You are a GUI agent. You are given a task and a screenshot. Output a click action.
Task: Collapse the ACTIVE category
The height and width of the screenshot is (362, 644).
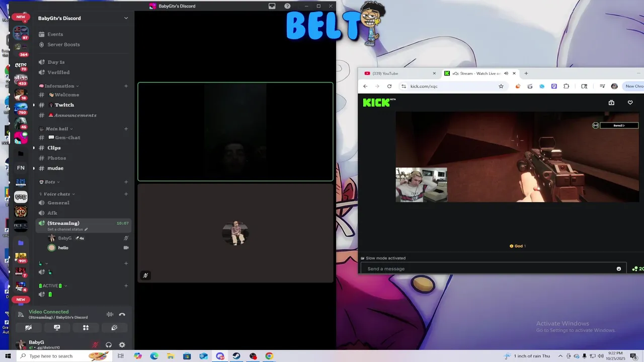(53, 286)
